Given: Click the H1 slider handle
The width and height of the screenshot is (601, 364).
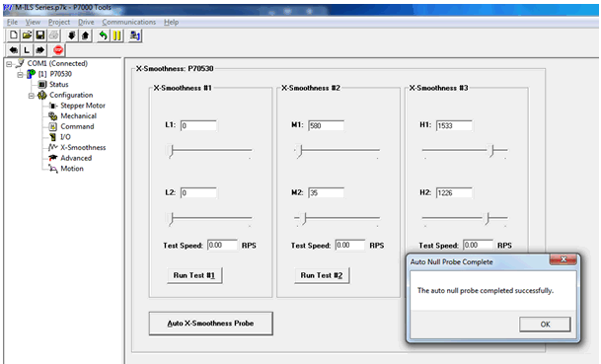Looking at the screenshot, I should click(x=491, y=151).
